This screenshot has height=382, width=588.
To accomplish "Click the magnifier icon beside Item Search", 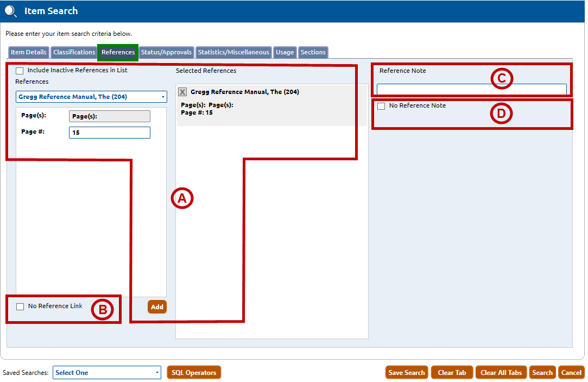I will click(x=11, y=11).
